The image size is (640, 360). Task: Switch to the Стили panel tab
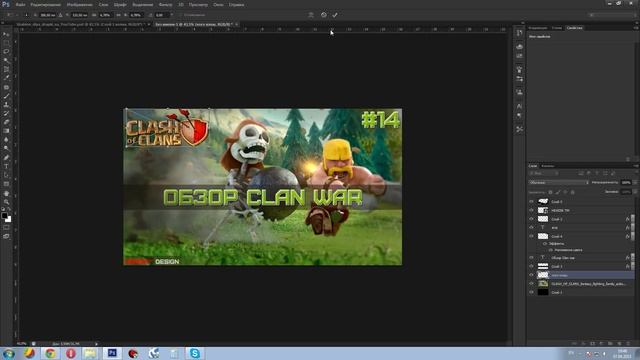point(557,28)
